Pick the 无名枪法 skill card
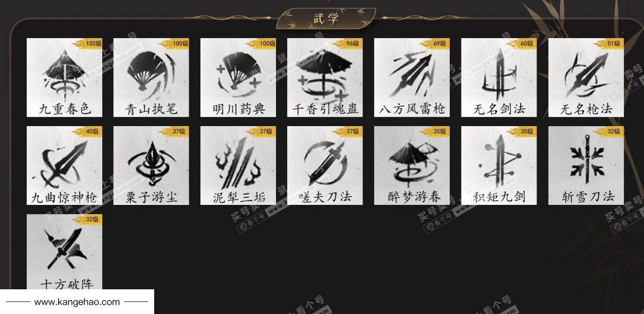This screenshot has height=314, width=644. 586,78
